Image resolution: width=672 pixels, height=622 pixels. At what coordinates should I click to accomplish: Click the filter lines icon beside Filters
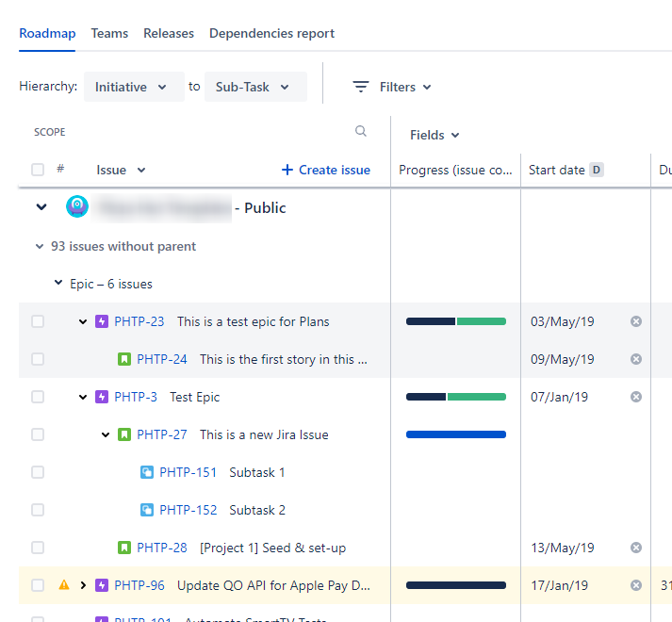tap(361, 87)
